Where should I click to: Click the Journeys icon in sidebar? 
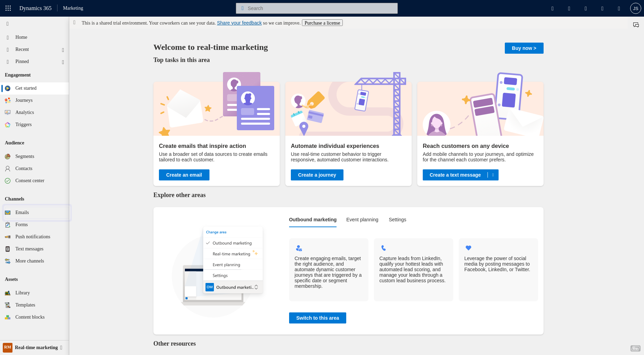tap(8, 100)
